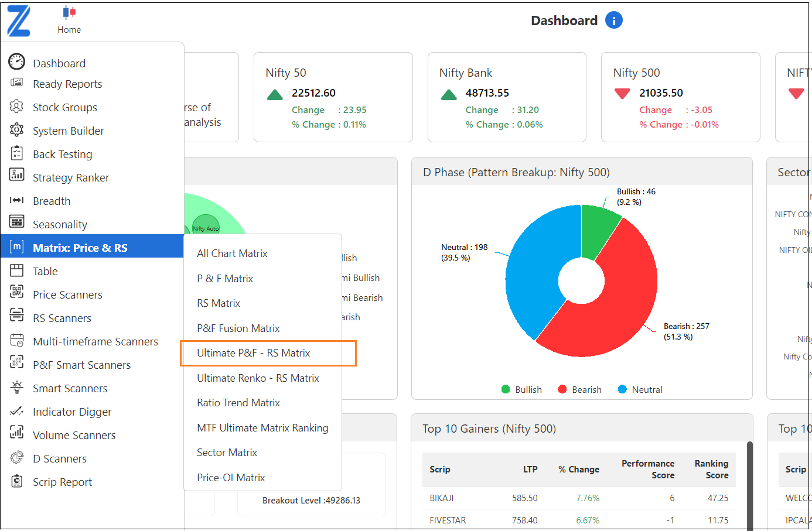
Task: Open Back Testing section label
Action: [x=63, y=155]
